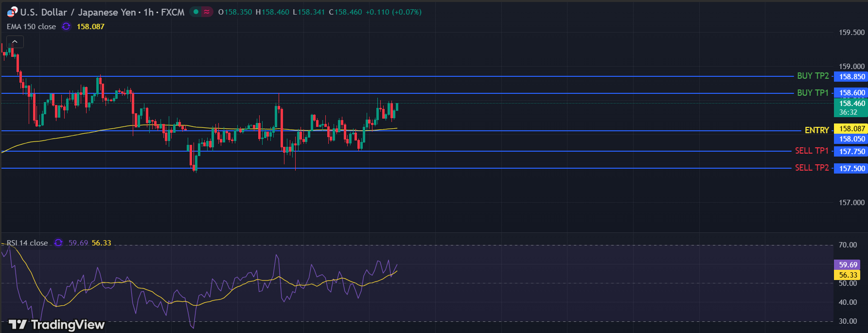Viewport: 868px width, 333px height.
Task: Select the ENTRY horizontal line label
Action: (816, 130)
